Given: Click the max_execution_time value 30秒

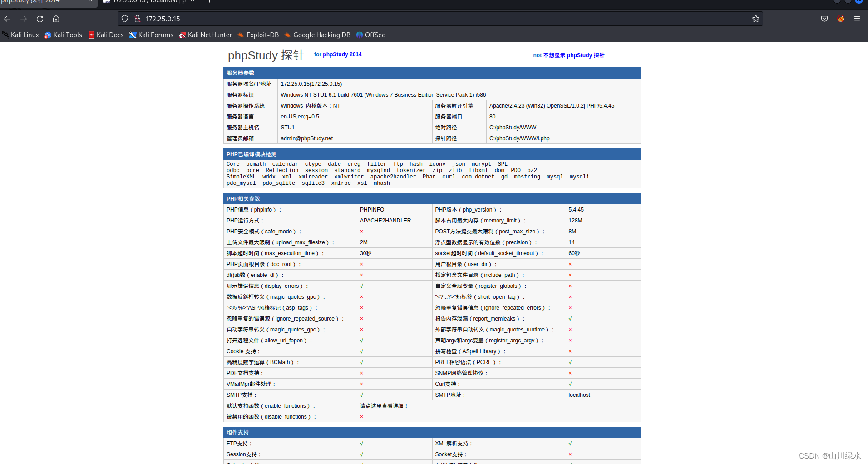Looking at the screenshot, I should [365, 253].
